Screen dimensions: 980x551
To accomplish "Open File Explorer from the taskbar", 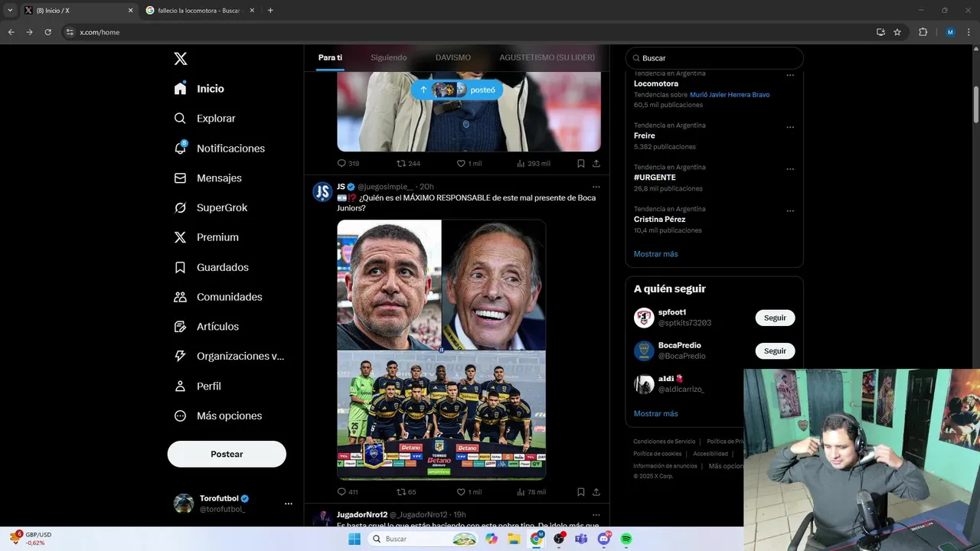I will (514, 539).
